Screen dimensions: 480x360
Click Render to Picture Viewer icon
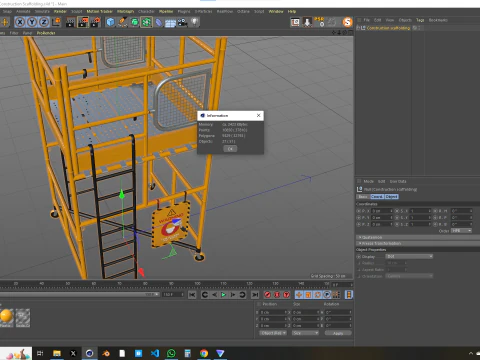click(x=83, y=22)
